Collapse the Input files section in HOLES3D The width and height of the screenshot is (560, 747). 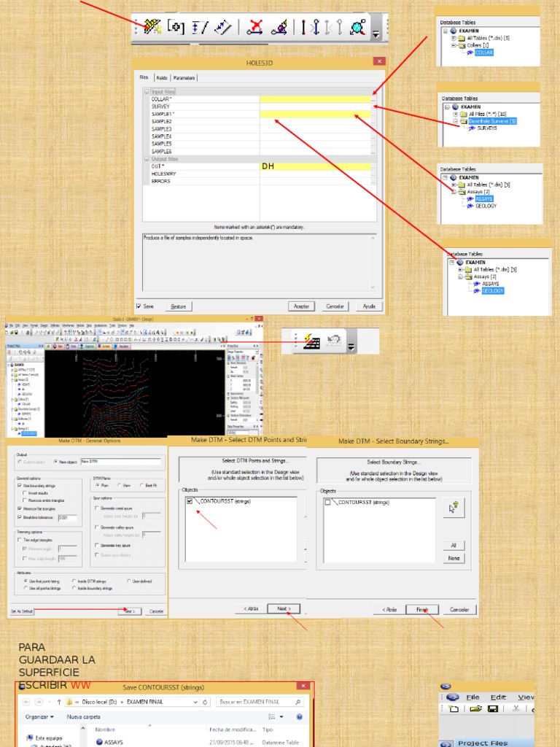147,91
